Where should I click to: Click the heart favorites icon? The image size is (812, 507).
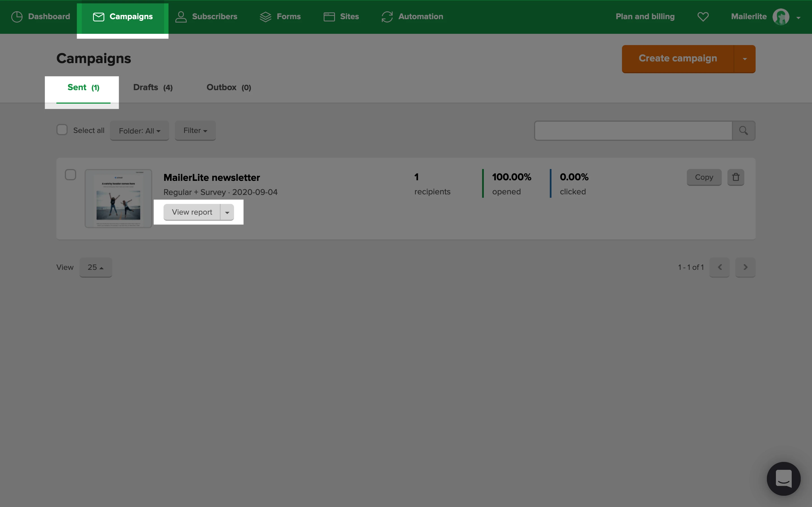click(x=703, y=16)
